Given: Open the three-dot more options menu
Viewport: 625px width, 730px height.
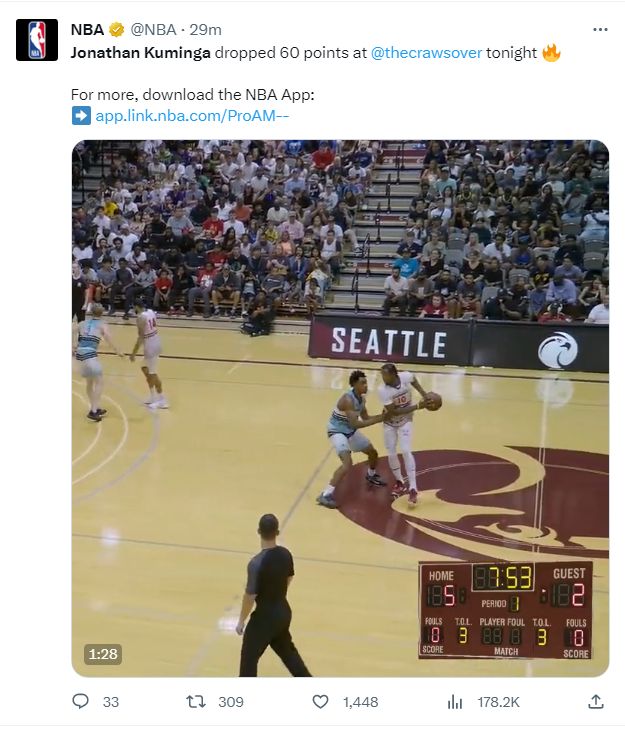Looking at the screenshot, I should (600, 29).
